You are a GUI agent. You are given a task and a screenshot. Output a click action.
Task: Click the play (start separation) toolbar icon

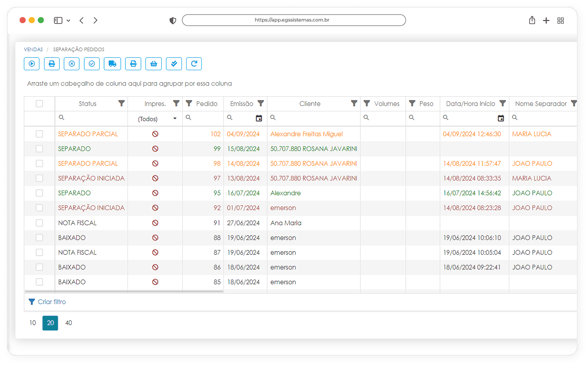(x=32, y=64)
